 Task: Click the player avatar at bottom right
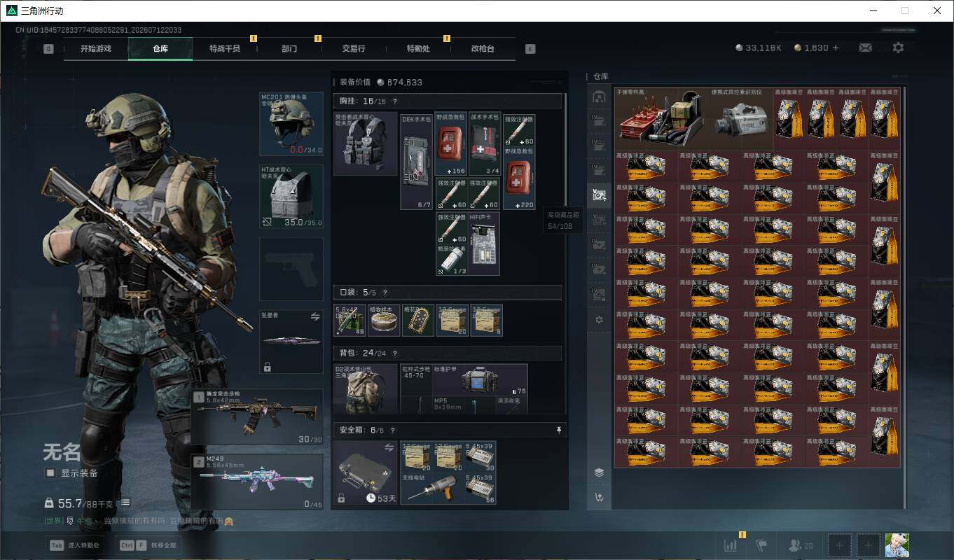897,545
